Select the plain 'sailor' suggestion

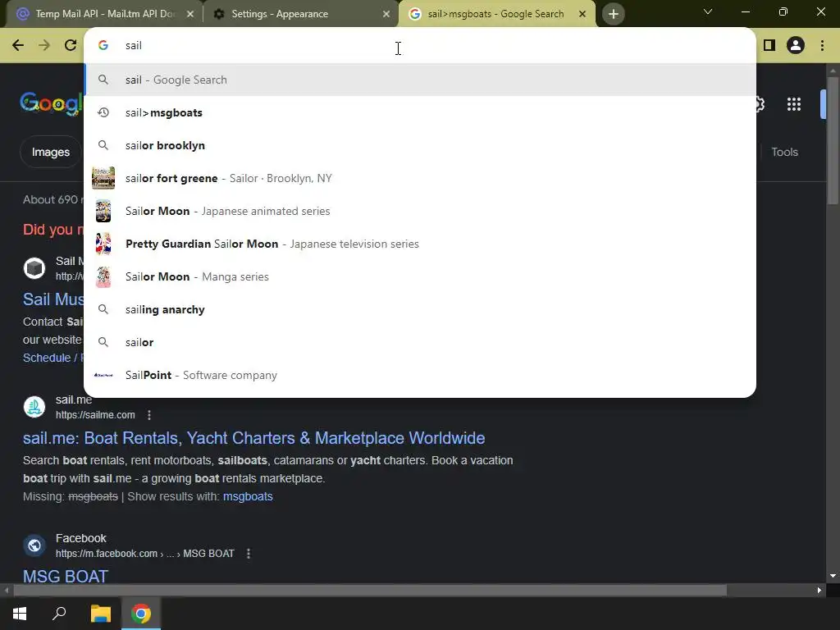[x=420, y=342]
